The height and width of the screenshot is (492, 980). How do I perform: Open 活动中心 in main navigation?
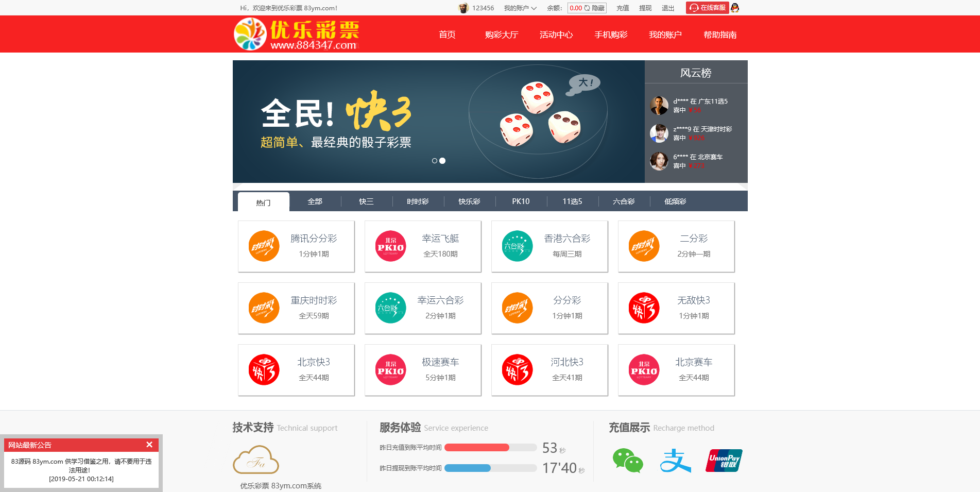[x=556, y=35]
